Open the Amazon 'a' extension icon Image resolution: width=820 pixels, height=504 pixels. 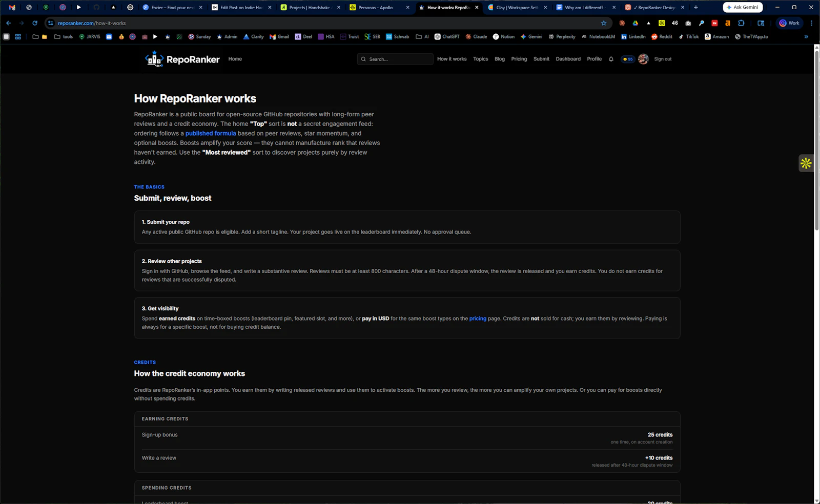tap(727, 23)
